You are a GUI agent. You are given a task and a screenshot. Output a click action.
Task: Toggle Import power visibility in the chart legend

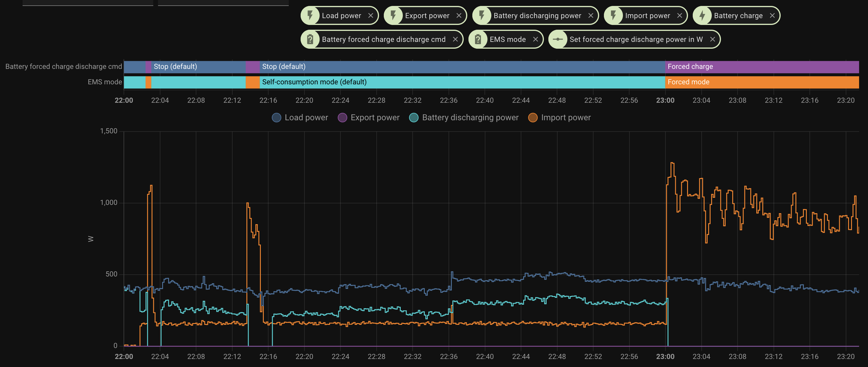[x=566, y=117]
